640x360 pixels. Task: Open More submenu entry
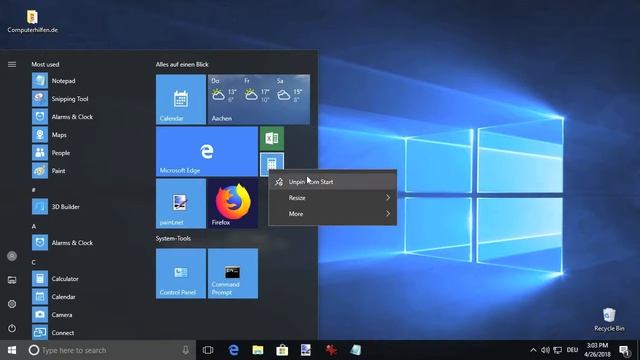click(x=332, y=213)
